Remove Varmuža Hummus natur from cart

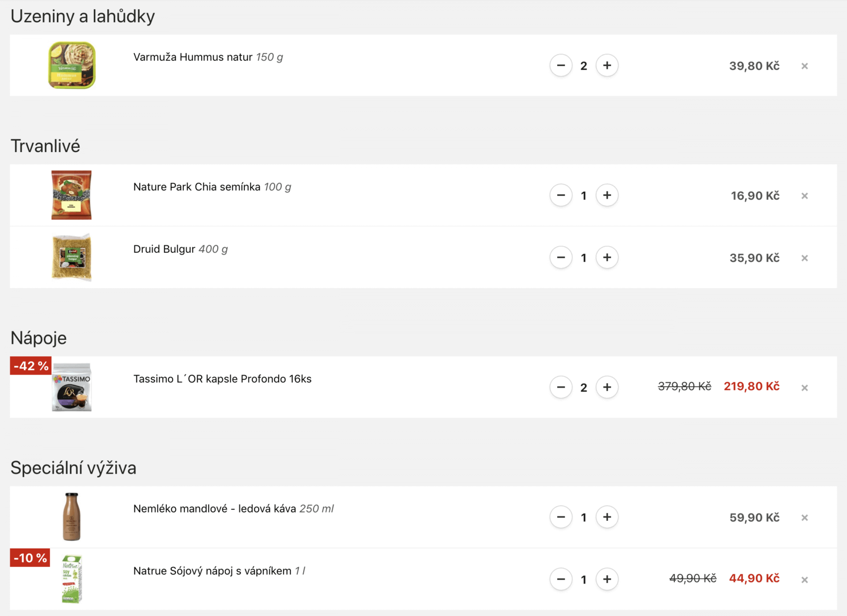(805, 66)
